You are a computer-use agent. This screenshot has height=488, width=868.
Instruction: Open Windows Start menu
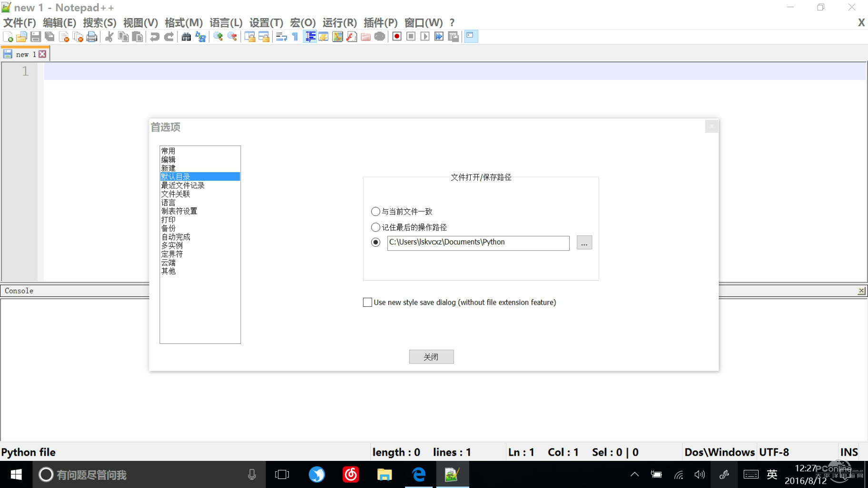pyautogui.click(x=16, y=474)
